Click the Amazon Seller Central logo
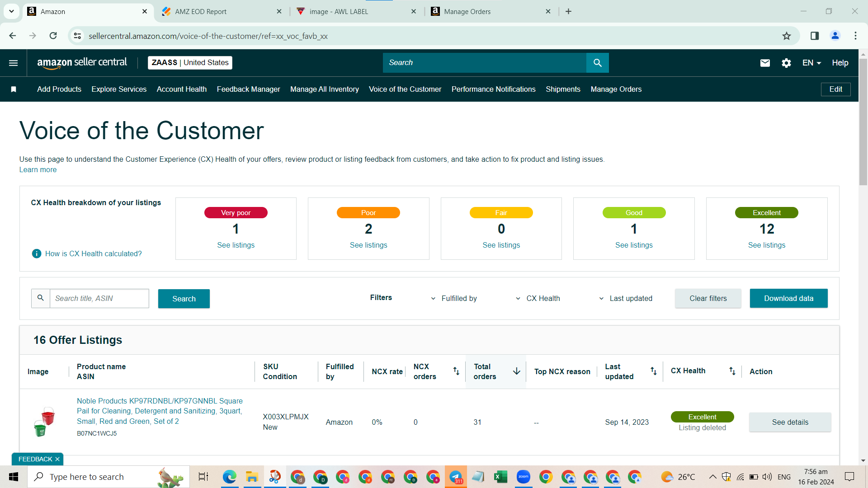 82,63
